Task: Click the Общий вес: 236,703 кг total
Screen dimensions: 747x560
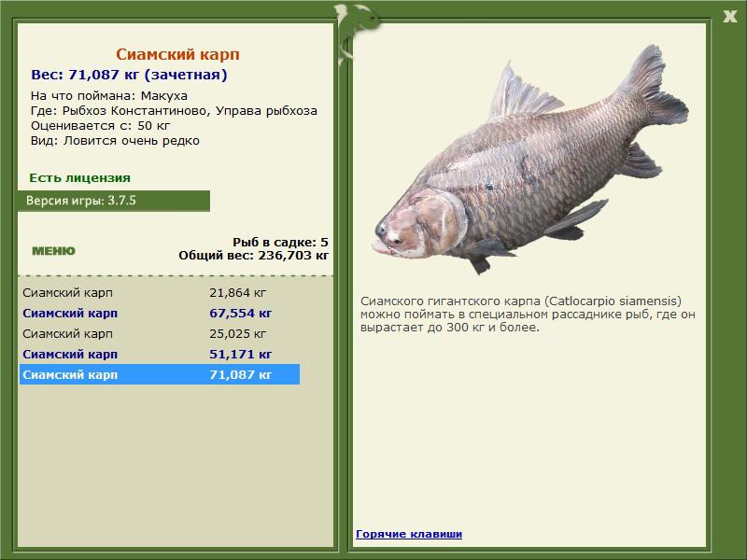Action: click(x=253, y=255)
